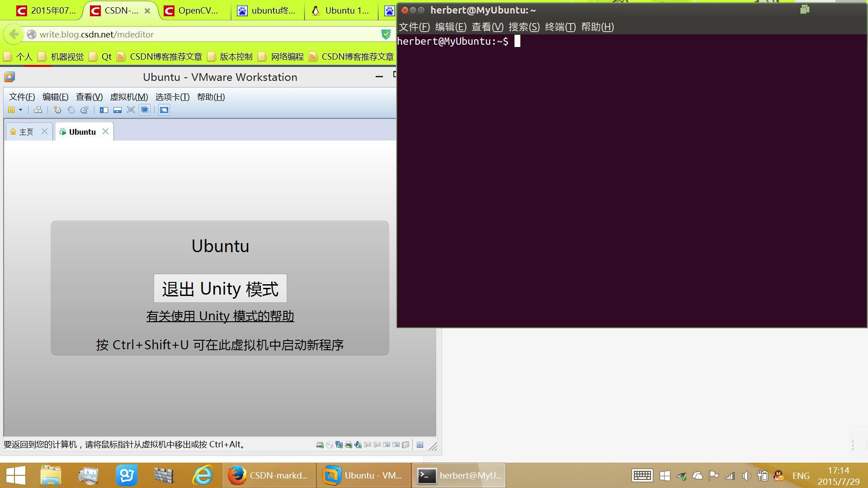Toggle the VMware library sidebar icon
868x488 pixels.
[104, 110]
